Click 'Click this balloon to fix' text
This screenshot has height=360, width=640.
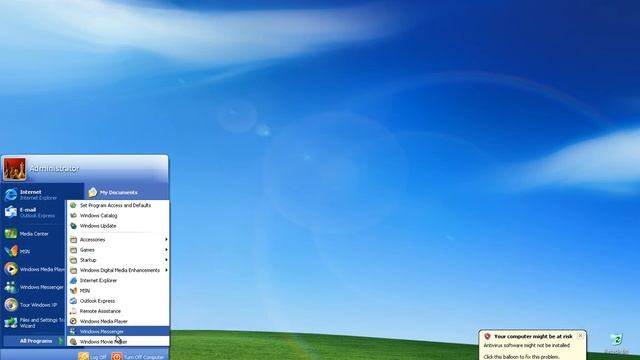pos(521,356)
